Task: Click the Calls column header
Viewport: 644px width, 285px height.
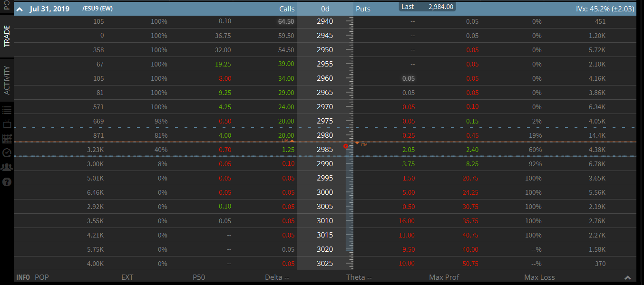Action: pos(286,9)
